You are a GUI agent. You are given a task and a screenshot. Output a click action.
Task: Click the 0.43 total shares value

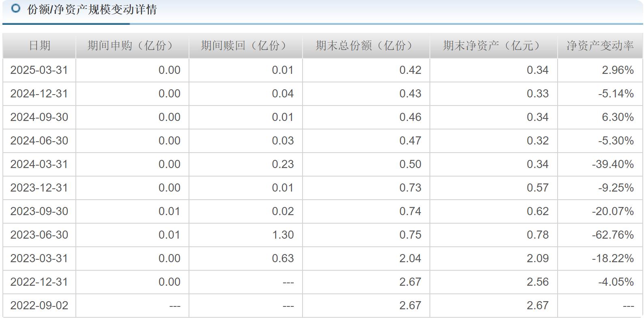(x=410, y=94)
